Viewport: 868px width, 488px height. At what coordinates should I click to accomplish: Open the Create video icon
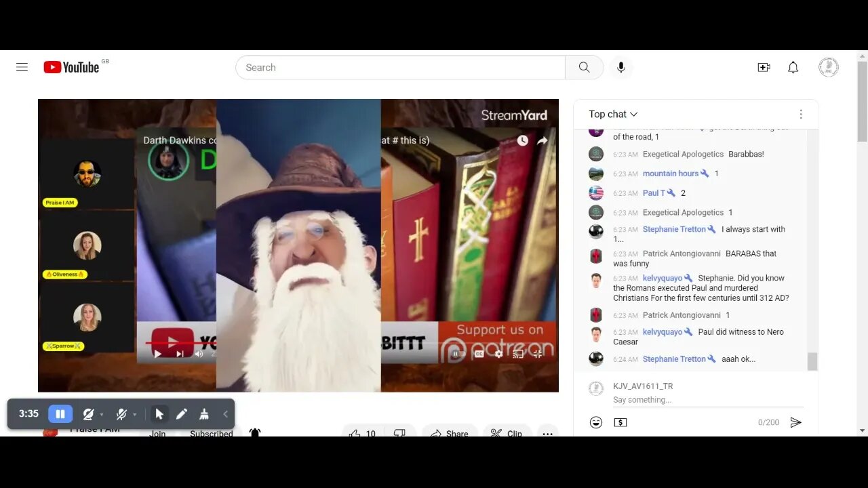pyautogui.click(x=764, y=67)
